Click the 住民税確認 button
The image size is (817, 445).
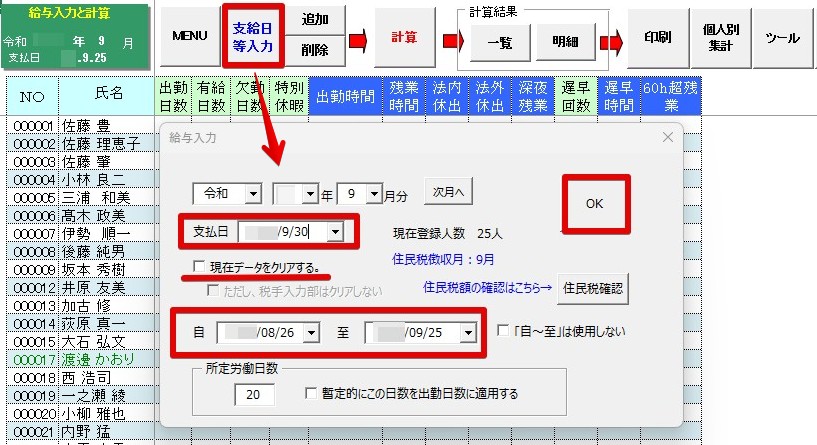(x=594, y=288)
